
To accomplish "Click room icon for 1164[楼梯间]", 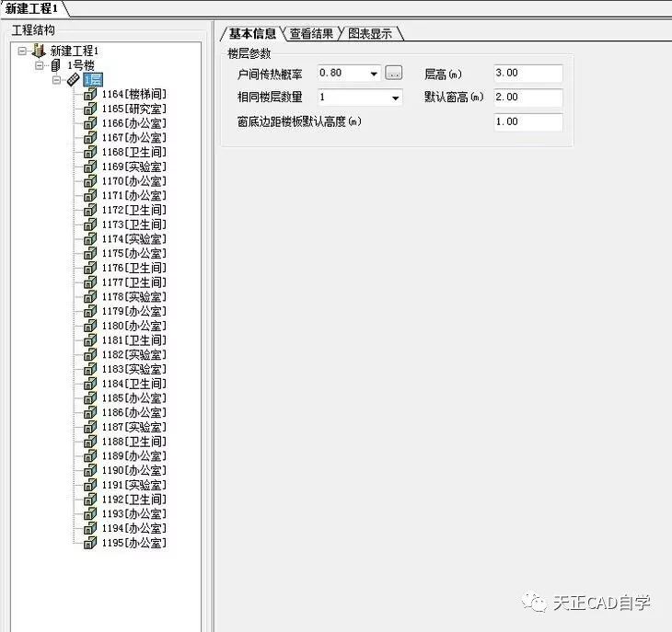I will click(x=90, y=94).
